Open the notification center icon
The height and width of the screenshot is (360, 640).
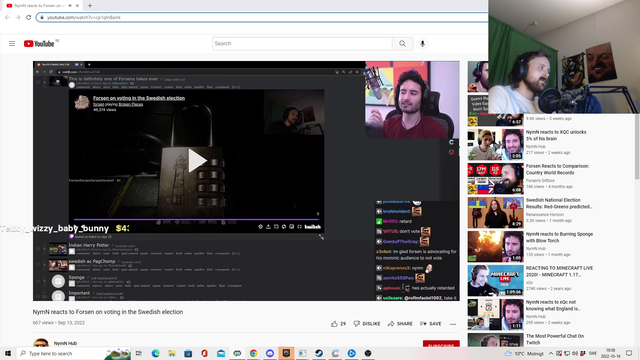[x=629, y=353]
